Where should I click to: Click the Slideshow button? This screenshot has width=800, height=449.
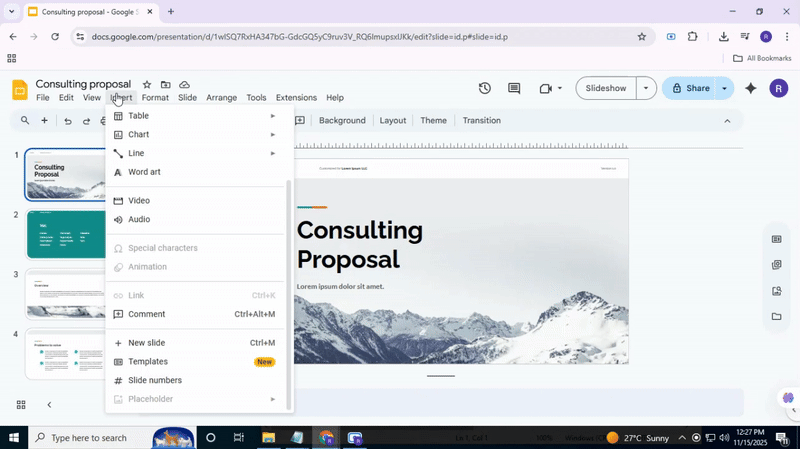pos(606,88)
